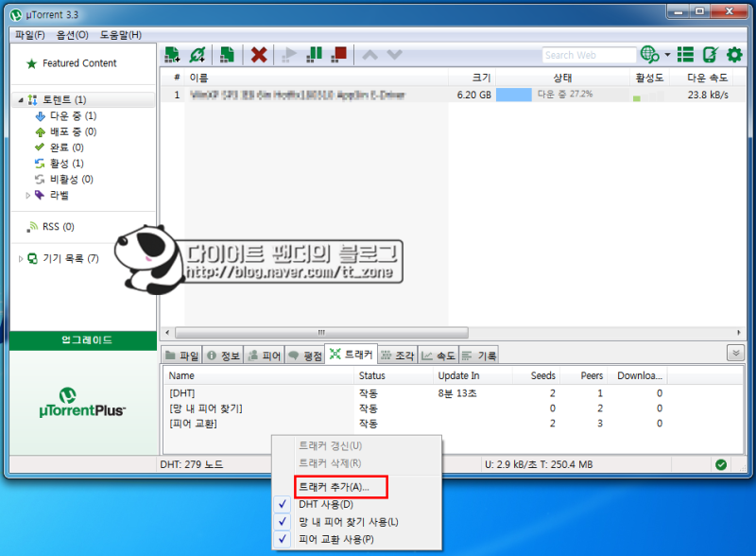Switch to the 평점 tab
This screenshot has width=756, height=556.
[305, 356]
